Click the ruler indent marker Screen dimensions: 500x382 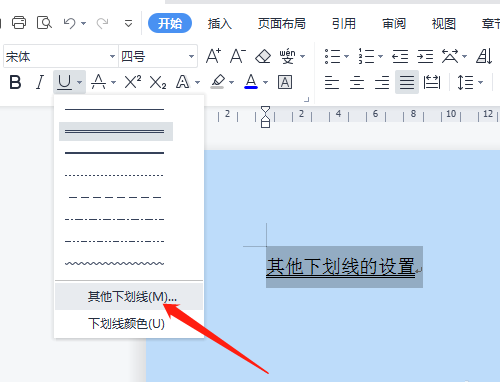265,117
